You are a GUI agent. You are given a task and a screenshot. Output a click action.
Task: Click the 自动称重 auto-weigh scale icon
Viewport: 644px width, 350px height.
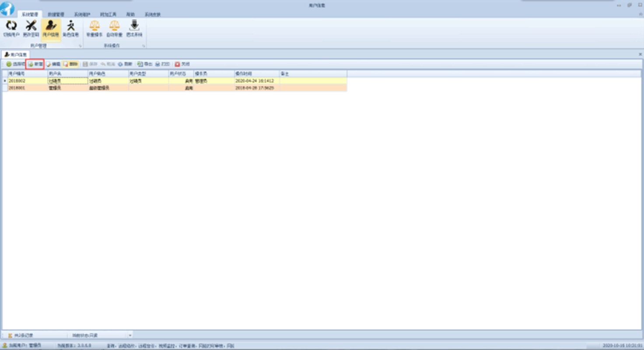coord(114,26)
